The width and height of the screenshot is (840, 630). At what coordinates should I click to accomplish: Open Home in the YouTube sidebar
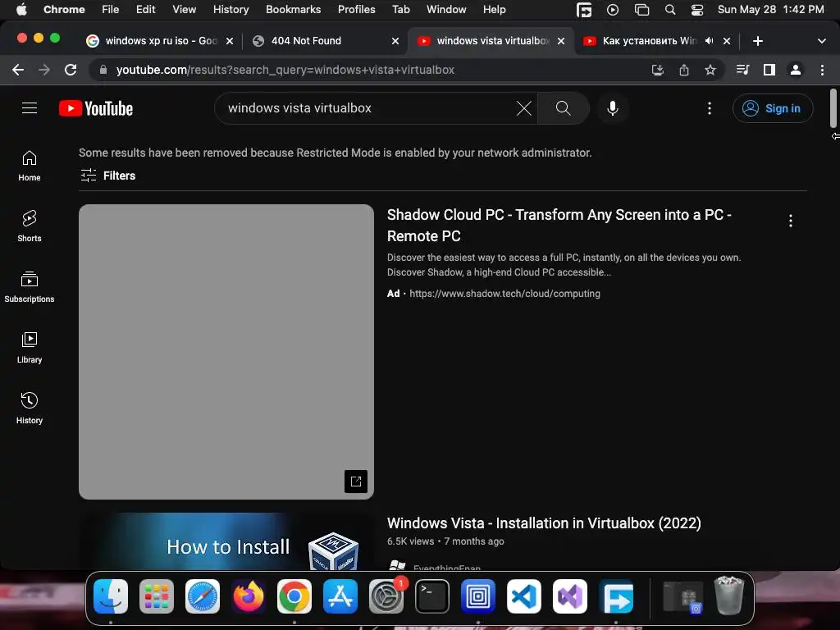[30, 166]
